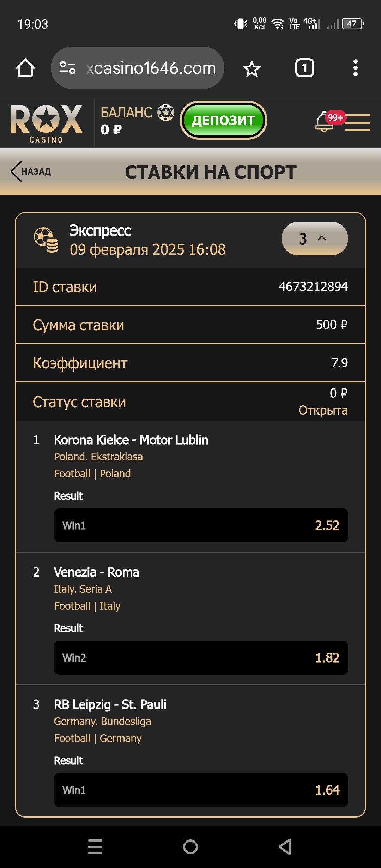Screen dimensions: 381x868
Task: Open the browser tab switcher
Action: click(x=304, y=68)
